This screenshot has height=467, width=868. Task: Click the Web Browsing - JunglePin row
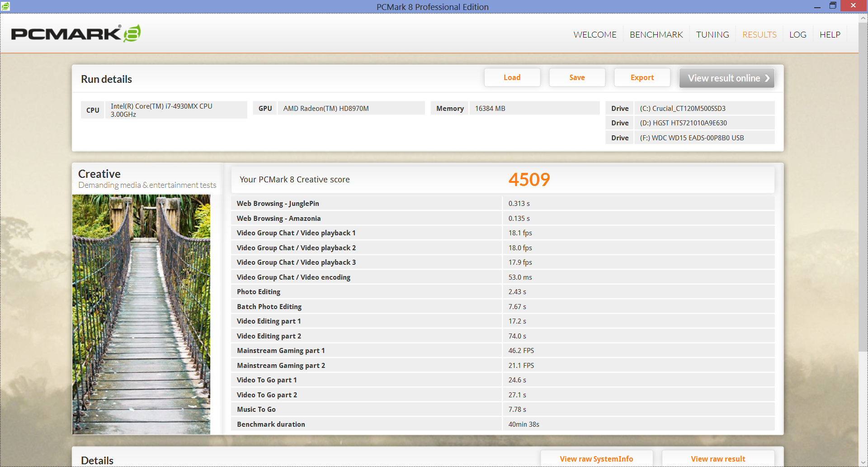pyautogui.click(x=503, y=203)
